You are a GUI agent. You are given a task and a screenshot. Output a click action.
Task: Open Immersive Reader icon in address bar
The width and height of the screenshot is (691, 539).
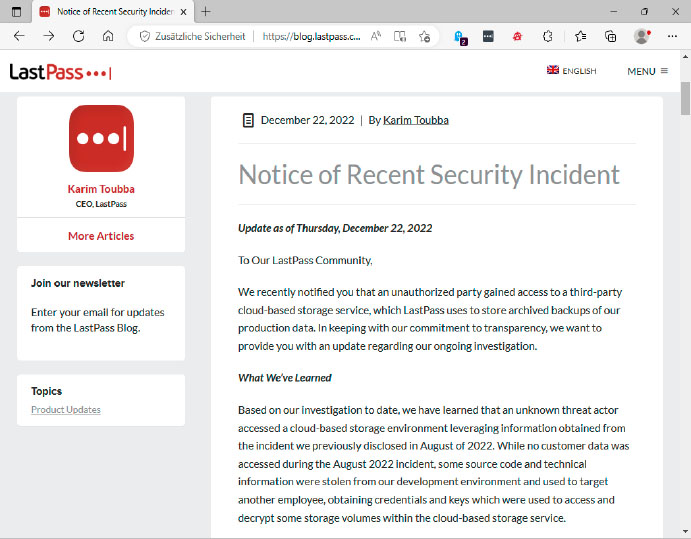click(400, 36)
